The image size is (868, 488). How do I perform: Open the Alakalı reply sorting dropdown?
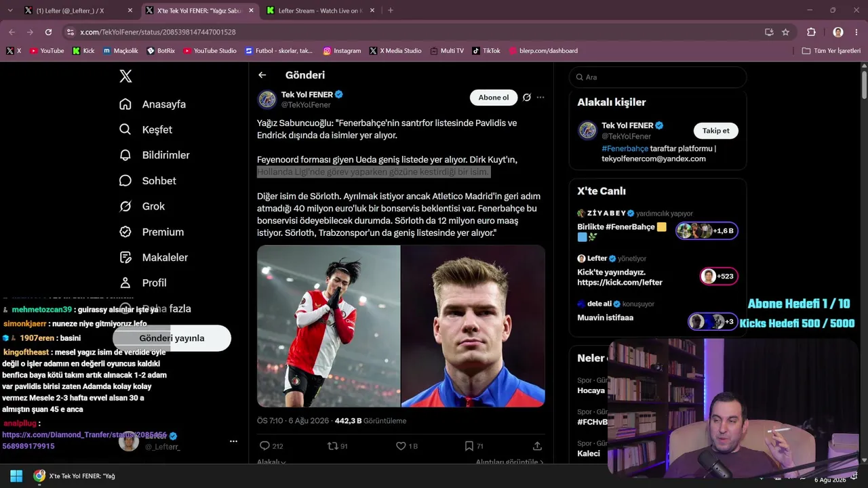pos(271,462)
